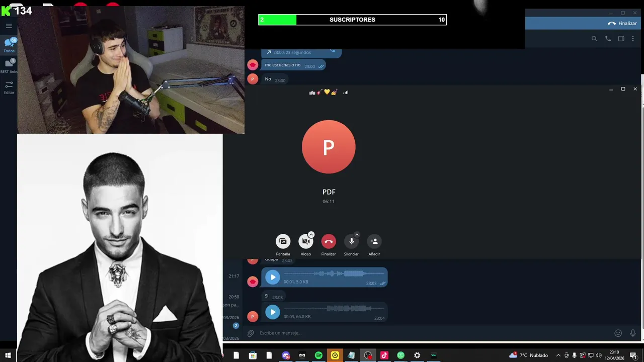Open OBS Studio from the taskbar
Screen dimensions: 644x362
click(x=368, y=355)
